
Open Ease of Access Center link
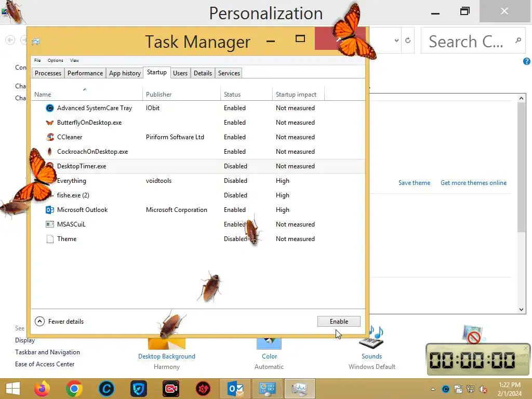45,364
